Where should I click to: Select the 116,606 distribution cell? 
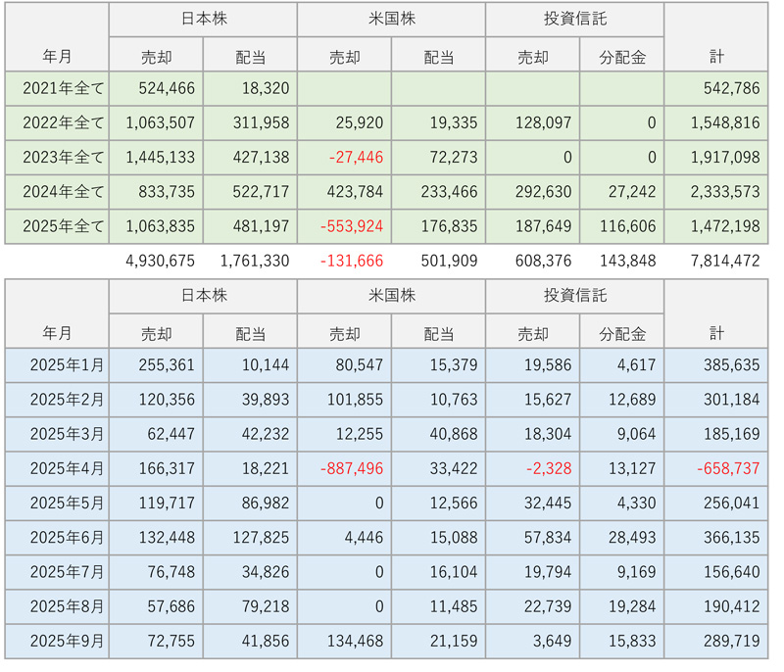pos(628,227)
